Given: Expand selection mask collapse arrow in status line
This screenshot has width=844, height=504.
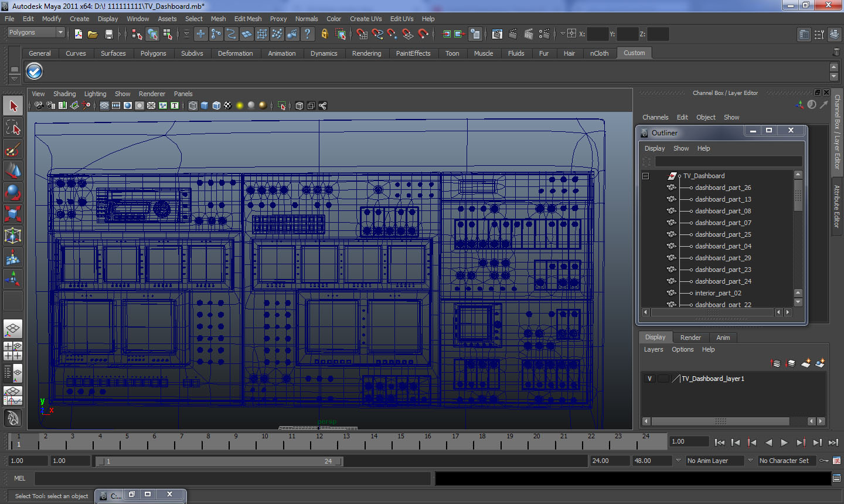Looking at the screenshot, I should (186, 34).
